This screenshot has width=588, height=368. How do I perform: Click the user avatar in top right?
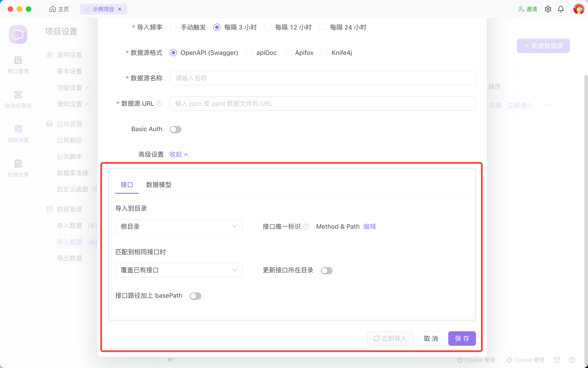pyautogui.click(x=578, y=9)
